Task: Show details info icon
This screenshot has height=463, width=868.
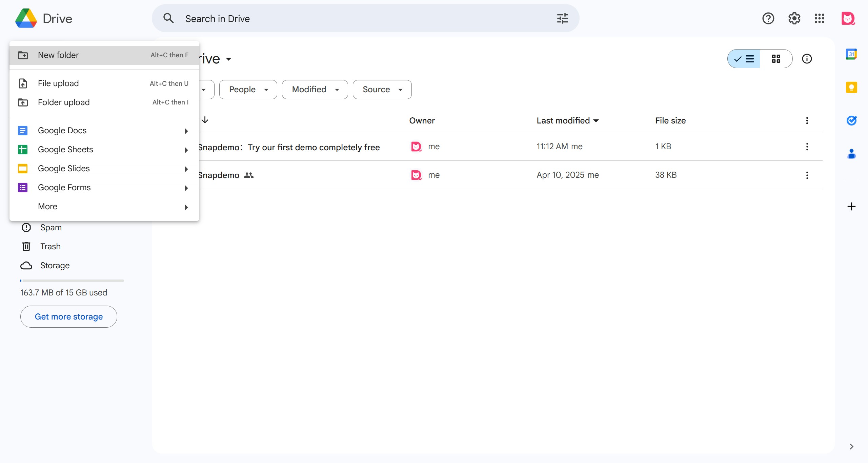Action: [807, 59]
